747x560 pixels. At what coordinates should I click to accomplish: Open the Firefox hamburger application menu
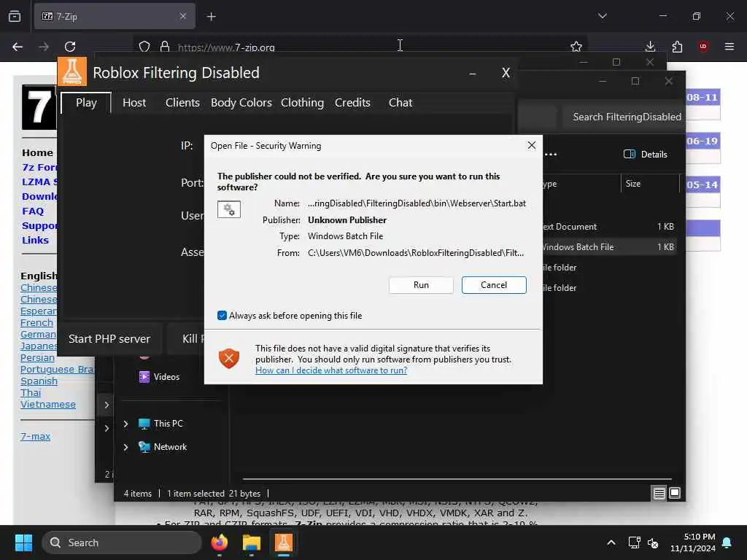729,47
